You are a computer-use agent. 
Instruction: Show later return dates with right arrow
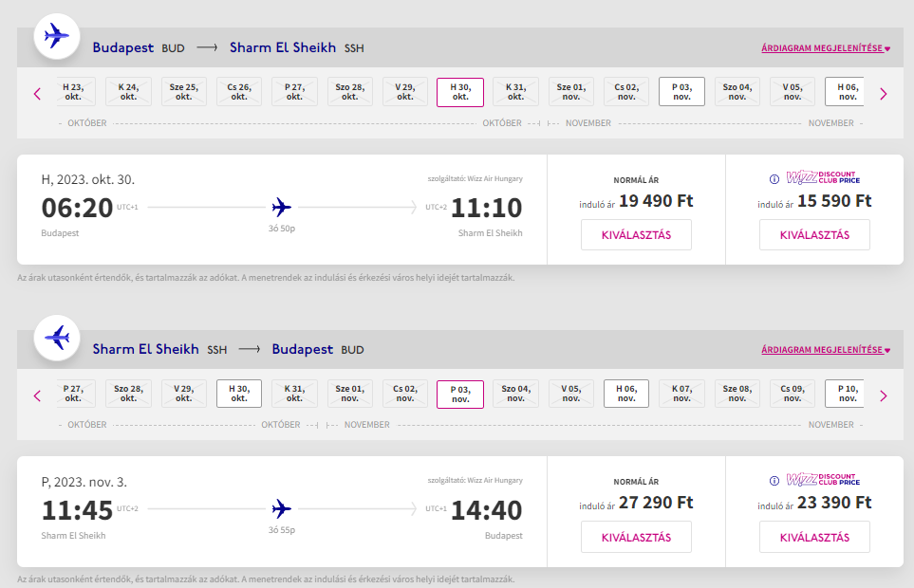click(883, 395)
